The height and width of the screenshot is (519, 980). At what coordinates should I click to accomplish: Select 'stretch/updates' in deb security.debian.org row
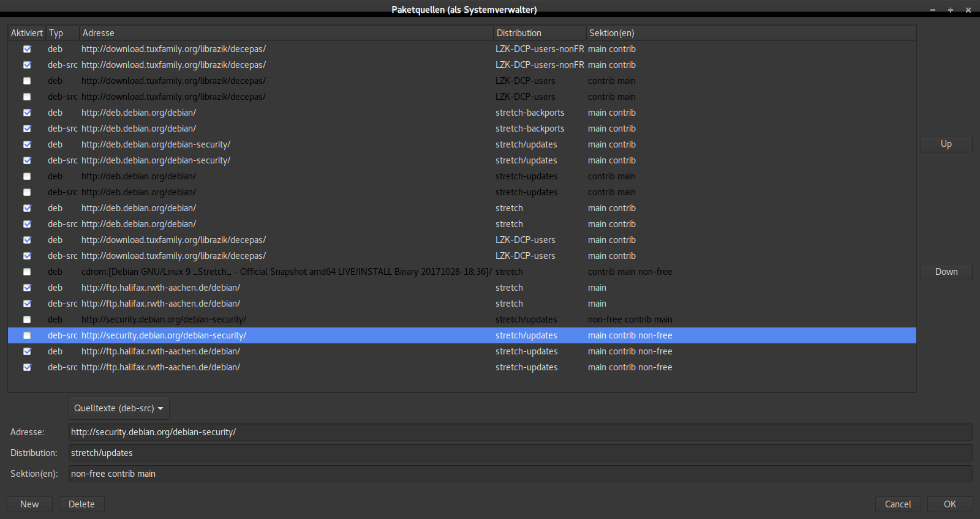pos(526,319)
